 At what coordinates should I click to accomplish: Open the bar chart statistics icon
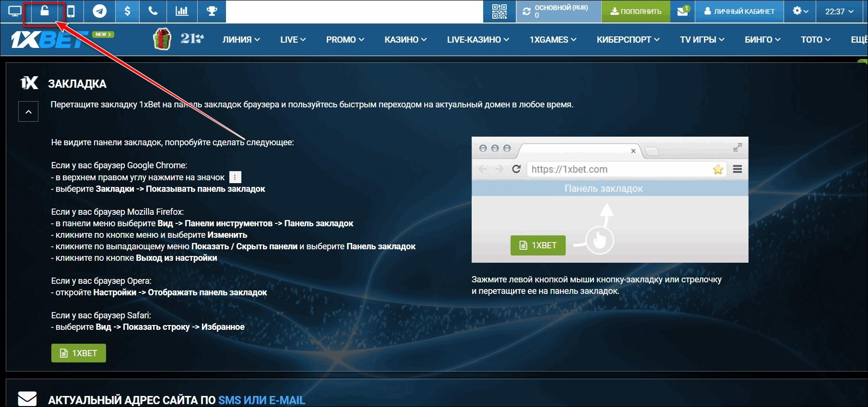[182, 11]
